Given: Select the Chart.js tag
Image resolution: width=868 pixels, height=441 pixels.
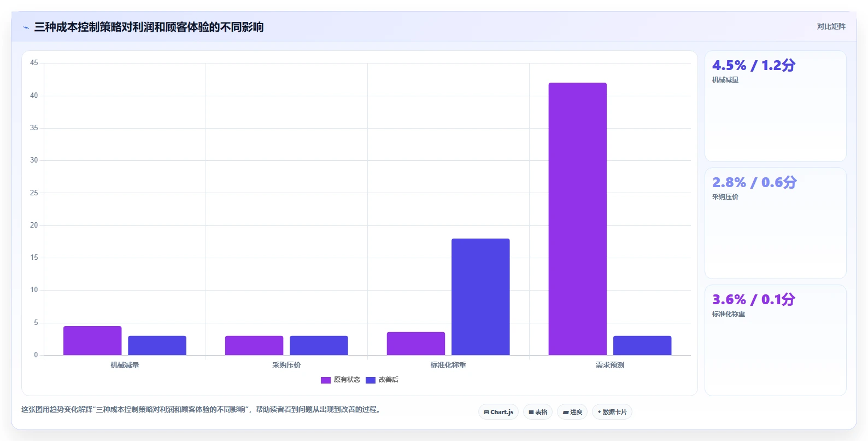Looking at the screenshot, I should 498,412.
